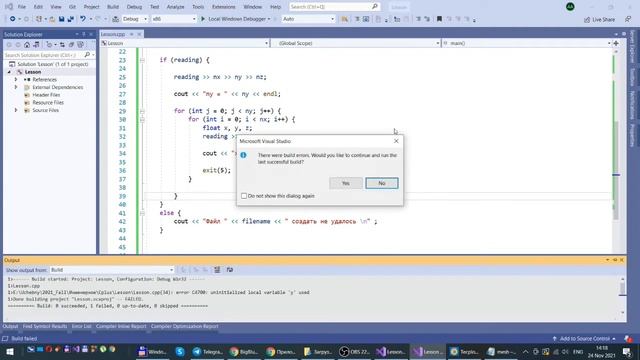Open the main() member dropdown
Screen dimensions: 640x360
click(x=527, y=43)
